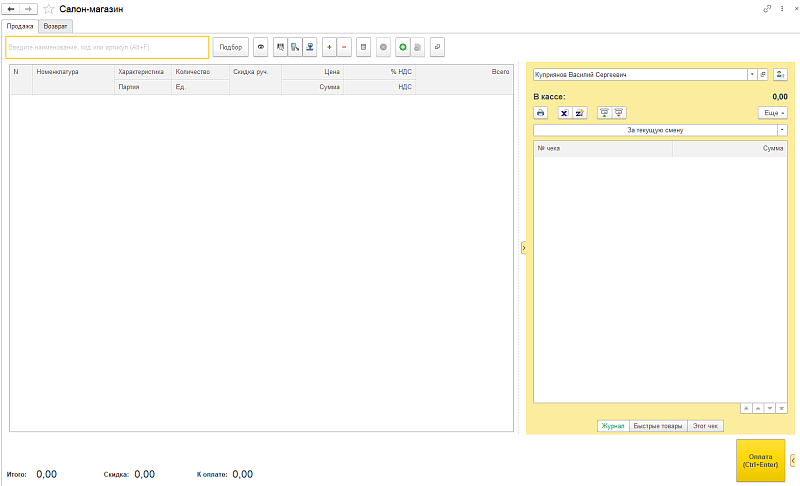Screen dimensions: 800x486
Task: Expand the cashier name dropdown
Action: 751,74
